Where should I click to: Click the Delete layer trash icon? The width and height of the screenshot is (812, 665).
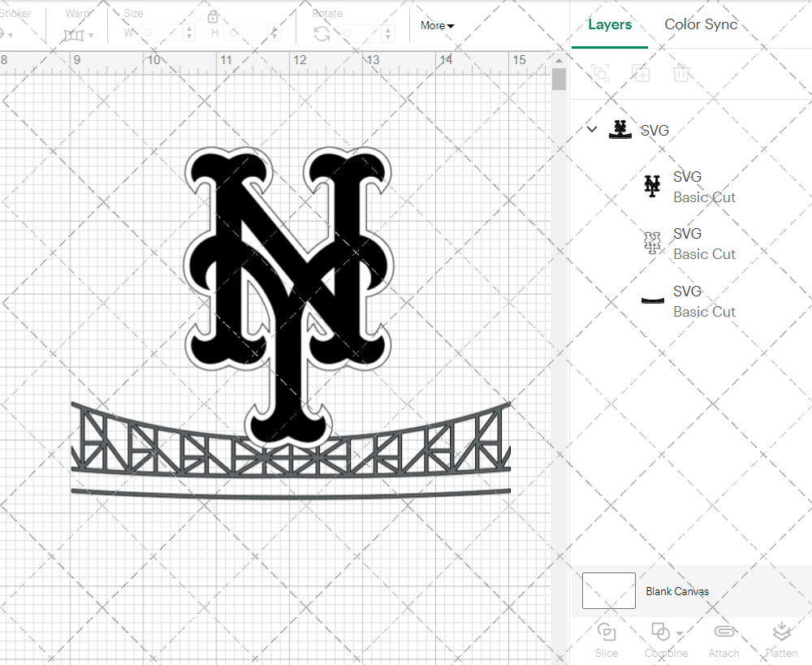681,74
